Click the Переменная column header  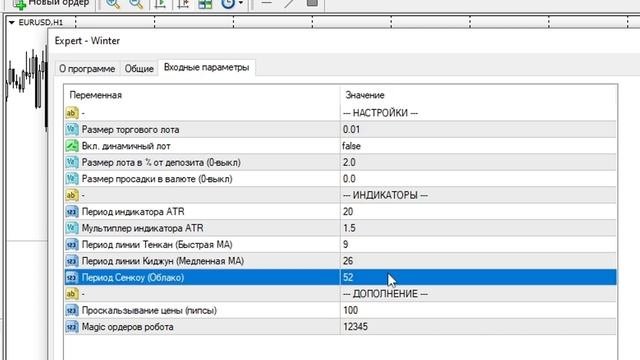[96, 95]
